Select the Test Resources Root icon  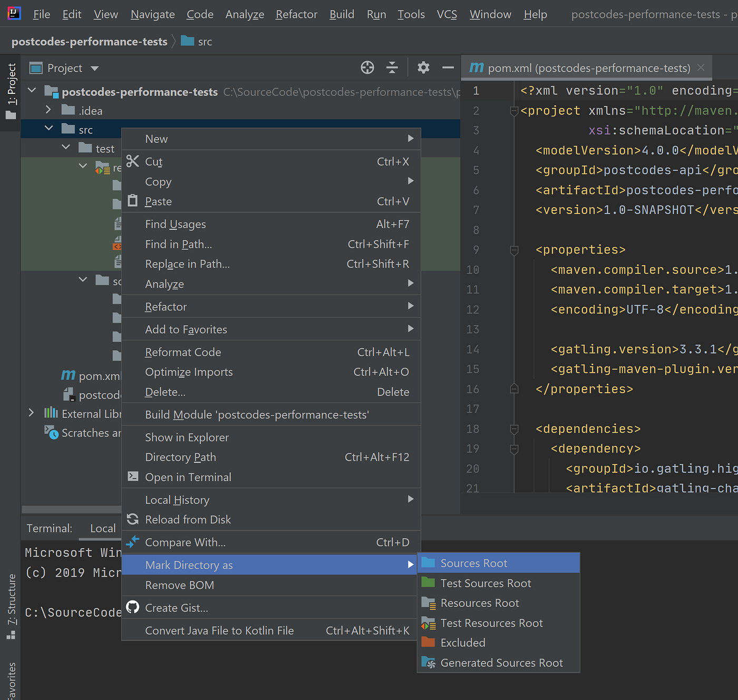click(428, 623)
